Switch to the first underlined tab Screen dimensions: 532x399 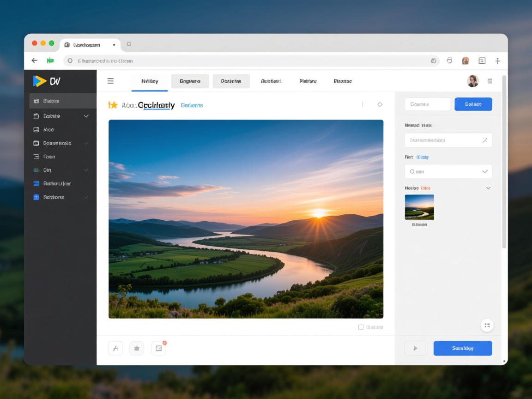click(x=150, y=81)
